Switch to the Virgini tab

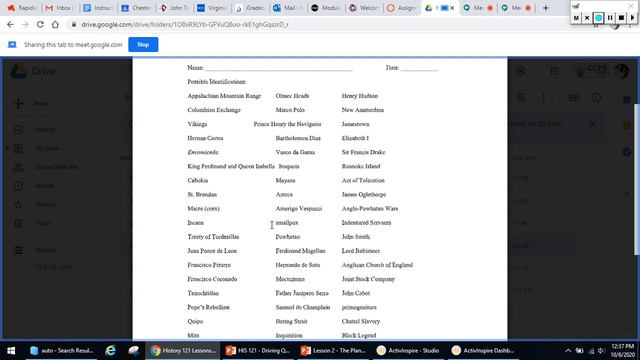(x=212, y=8)
